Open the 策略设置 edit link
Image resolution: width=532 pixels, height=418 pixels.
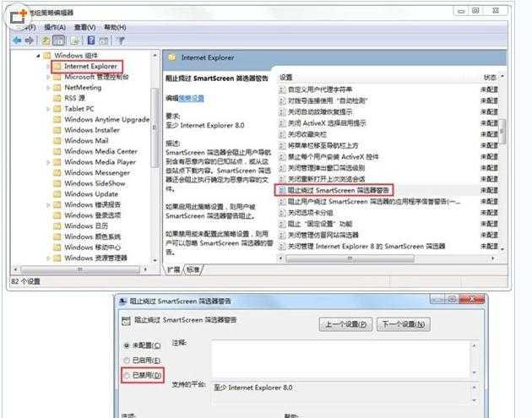click(x=191, y=99)
